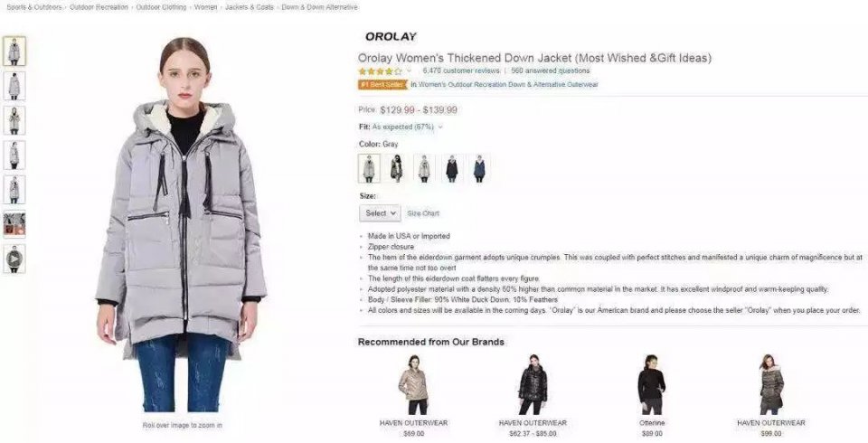Open 560 answered questions link
868x443 pixels.
point(551,71)
